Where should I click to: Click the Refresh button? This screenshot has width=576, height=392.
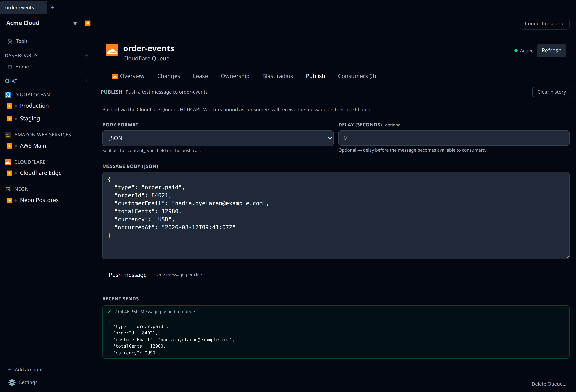(551, 51)
